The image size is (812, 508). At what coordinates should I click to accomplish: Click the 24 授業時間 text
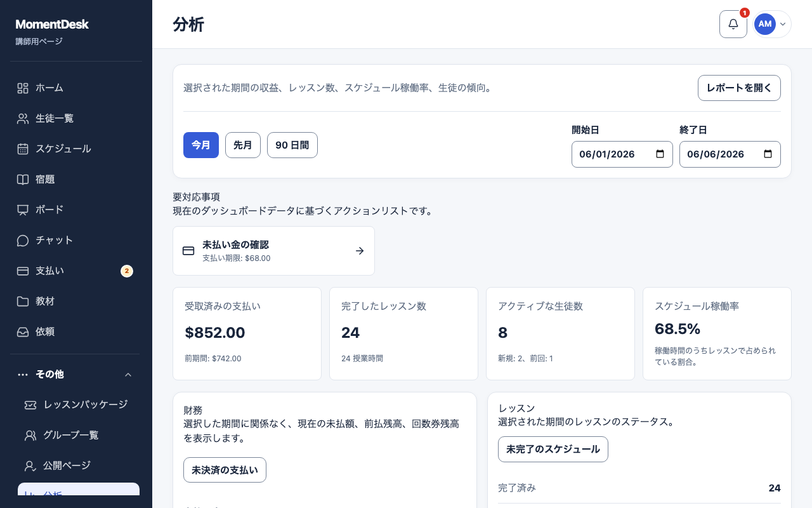[x=362, y=359]
